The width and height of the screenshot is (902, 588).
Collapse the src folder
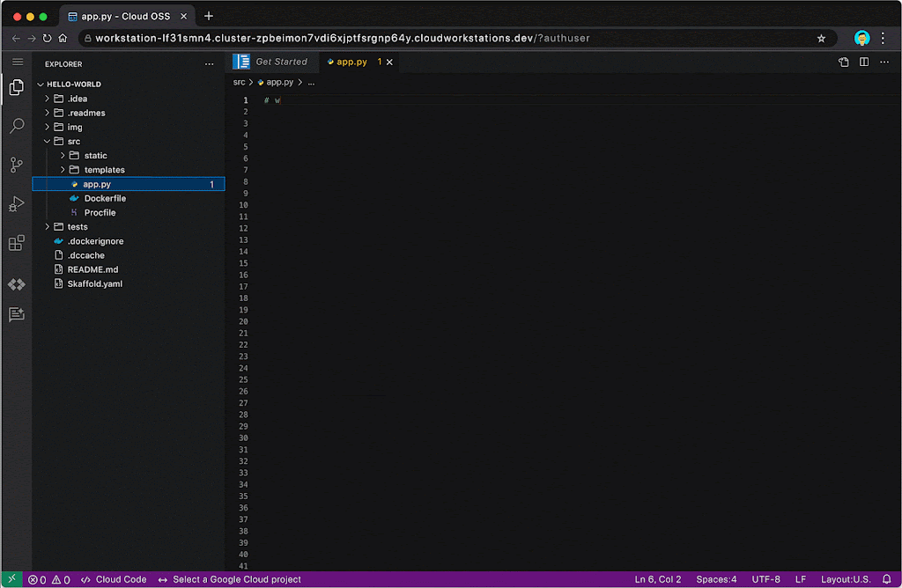(48, 142)
